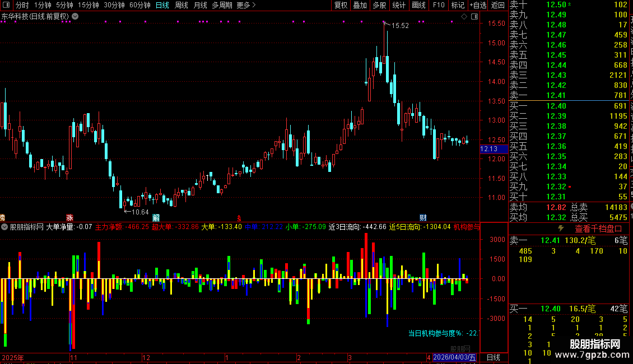Click the 统计 statistics button
Viewport: 633px width, 364px height.
pyautogui.click(x=399, y=5)
